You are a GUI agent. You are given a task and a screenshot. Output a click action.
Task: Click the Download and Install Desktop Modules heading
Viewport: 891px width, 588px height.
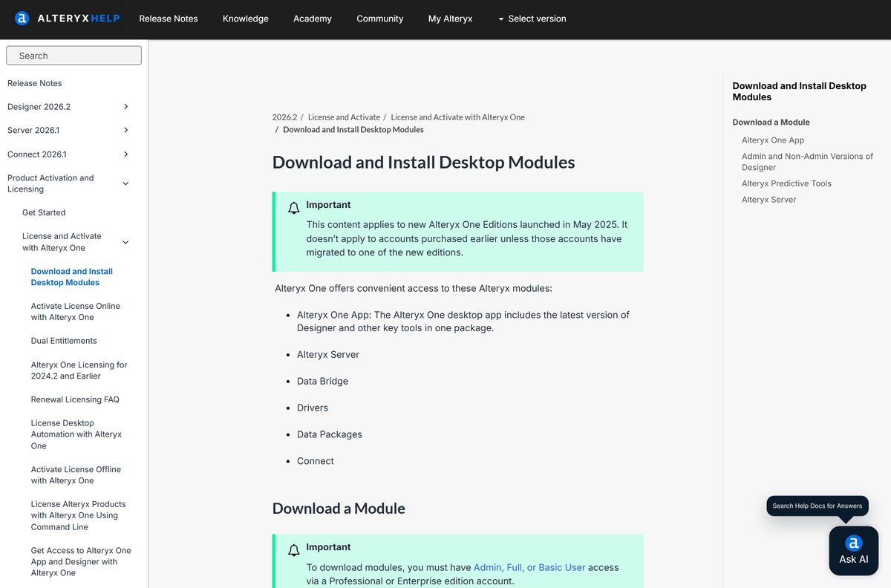(x=423, y=163)
